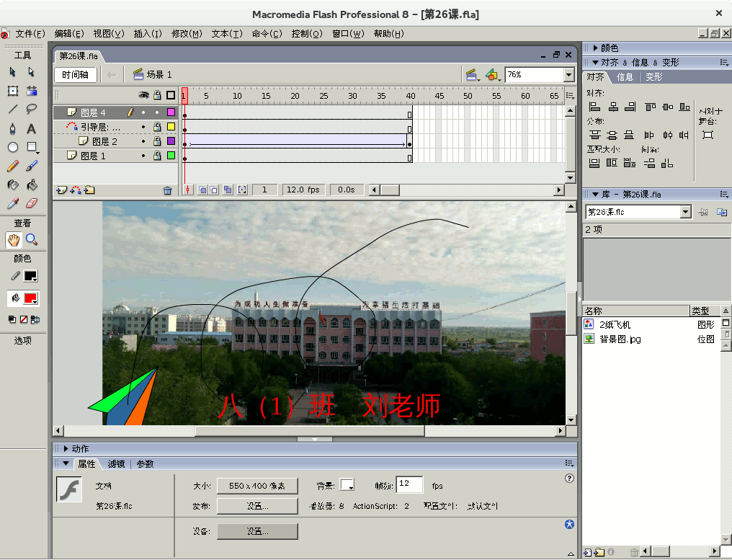Toggle lock on 图层 2
Viewport: 732px width, 560px height.
point(157,141)
